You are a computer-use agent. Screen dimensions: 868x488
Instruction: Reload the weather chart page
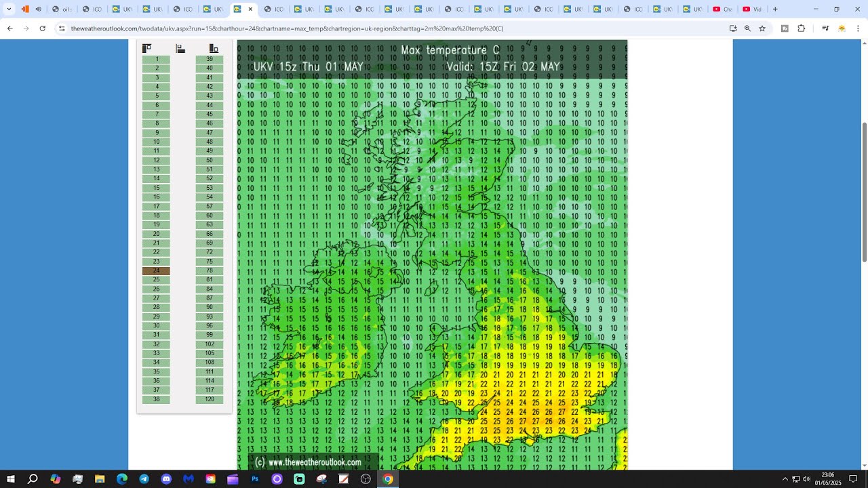pos(42,28)
